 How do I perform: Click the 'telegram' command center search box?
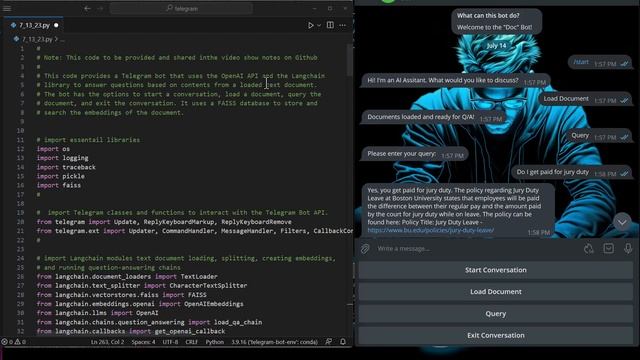181,8
